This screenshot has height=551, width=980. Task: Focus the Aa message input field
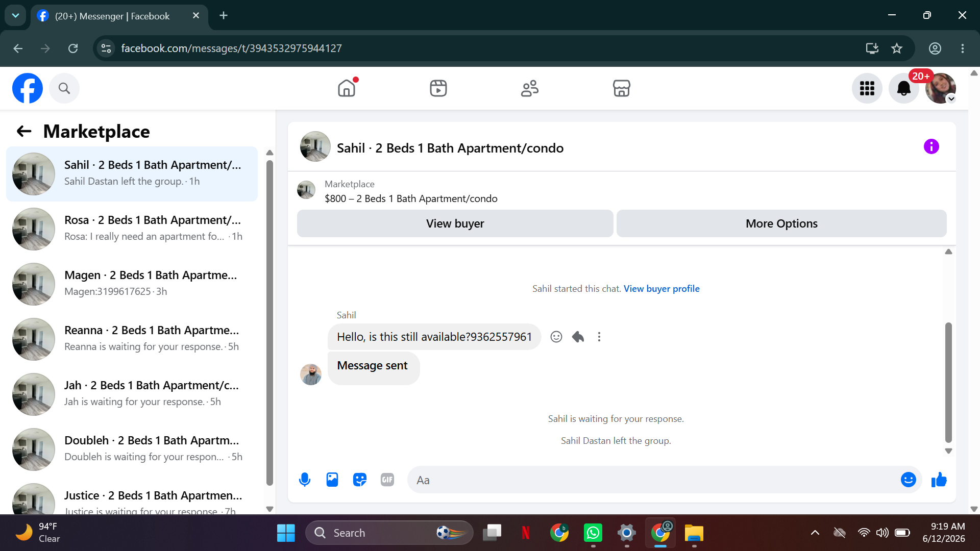pos(653,480)
